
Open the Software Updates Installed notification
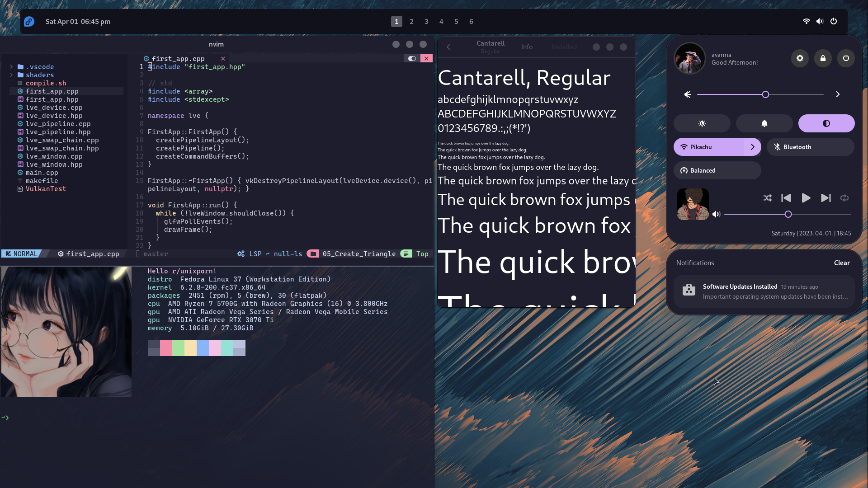(764, 291)
